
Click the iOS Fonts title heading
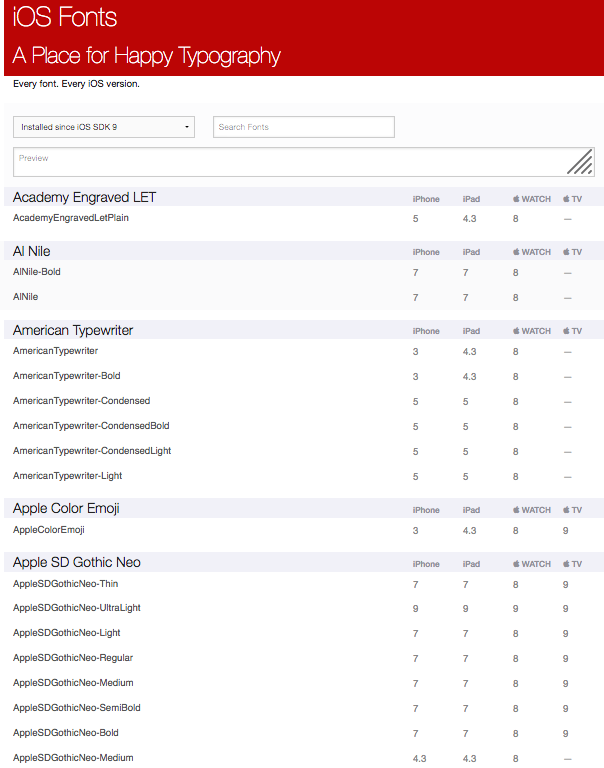point(65,17)
